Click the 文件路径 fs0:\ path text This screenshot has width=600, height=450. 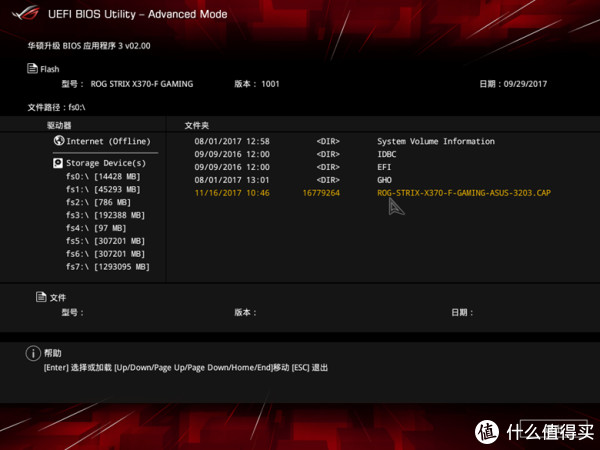56,107
